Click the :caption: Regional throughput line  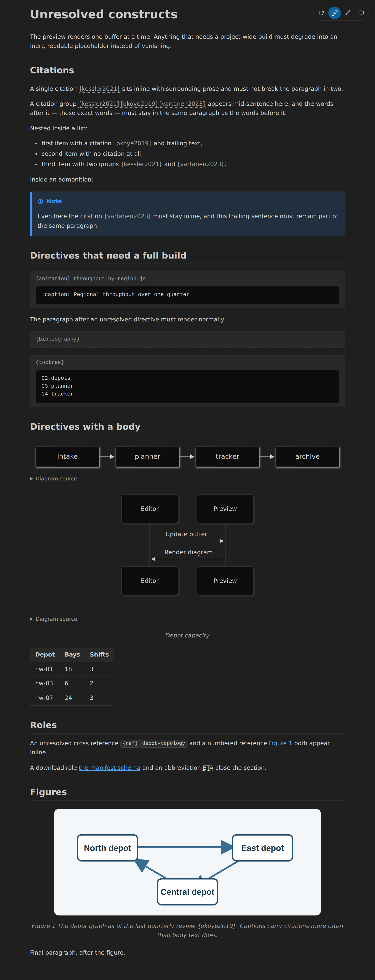115,295
